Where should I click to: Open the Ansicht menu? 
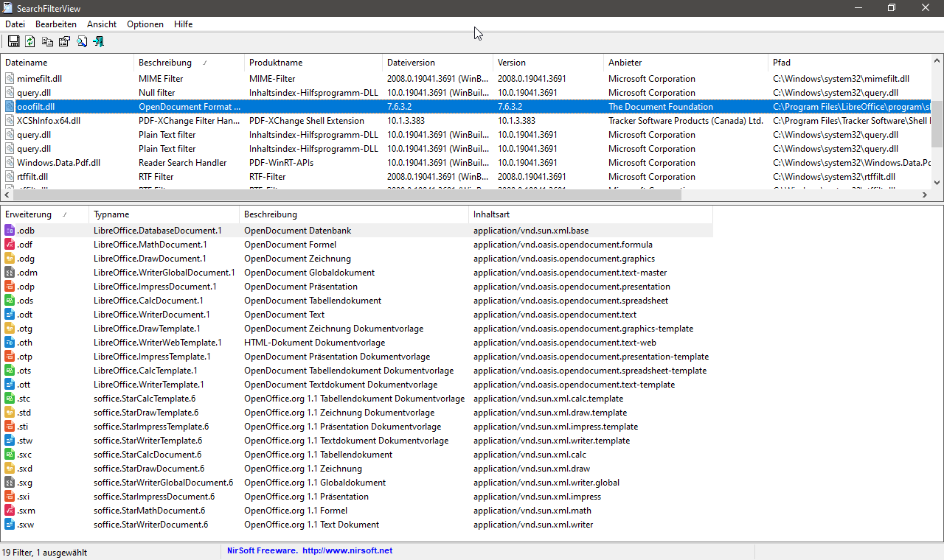tap(102, 24)
